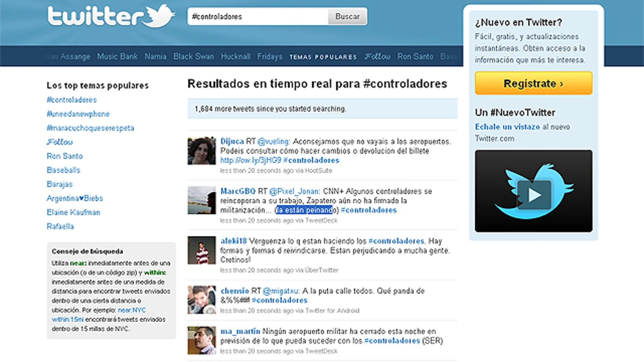Open Music Bank trending topic in bar

point(117,57)
